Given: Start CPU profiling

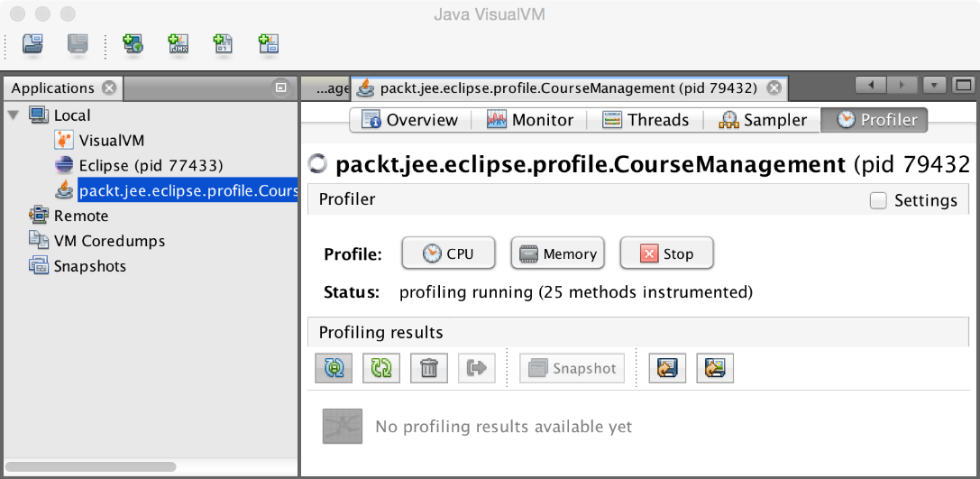Looking at the screenshot, I should point(448,253).
